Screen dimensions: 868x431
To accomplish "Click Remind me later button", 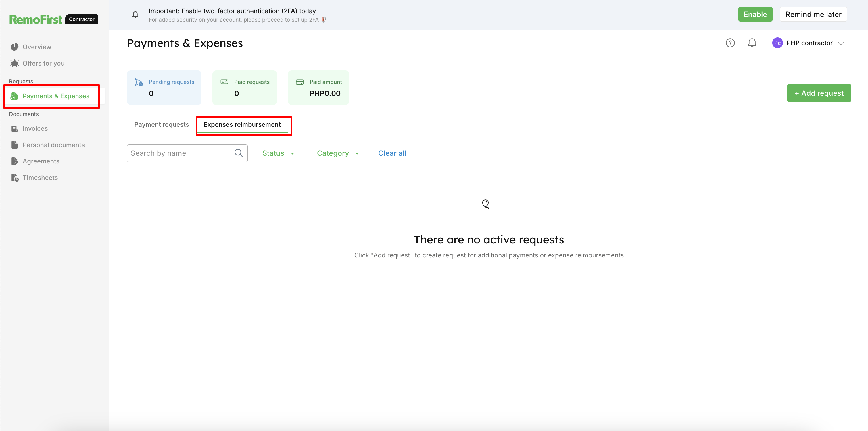I will coord(813,14).
